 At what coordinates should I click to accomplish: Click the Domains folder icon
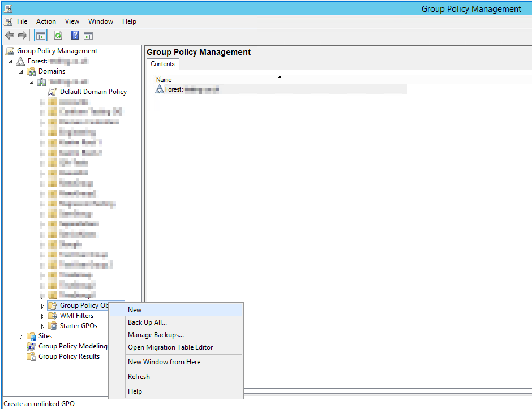tap(31, 71)
